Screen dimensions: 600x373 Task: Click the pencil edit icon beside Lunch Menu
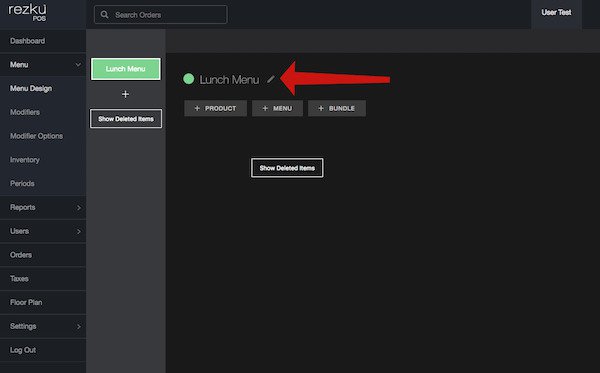pos(271,79)
